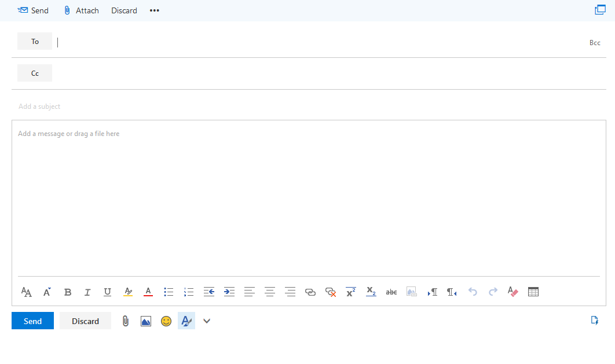The width and height of the screenshot is (615, 364).
Task: Click the greyed-out picture icon in formatting bar
Action: 411,292
